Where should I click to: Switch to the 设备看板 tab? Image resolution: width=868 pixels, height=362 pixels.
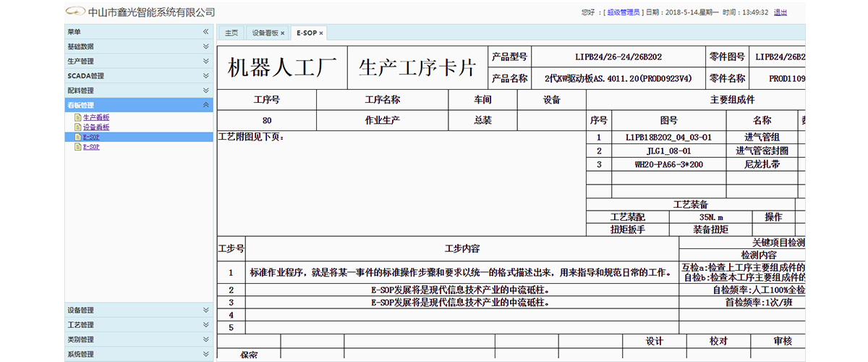coord(265,33)
